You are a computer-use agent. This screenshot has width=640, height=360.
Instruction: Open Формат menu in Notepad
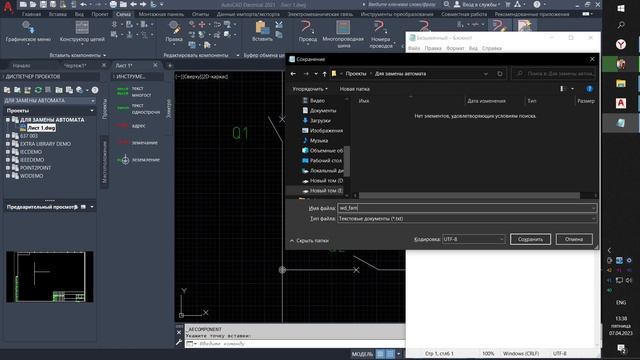pyautogui.click(x=455, y=48)
